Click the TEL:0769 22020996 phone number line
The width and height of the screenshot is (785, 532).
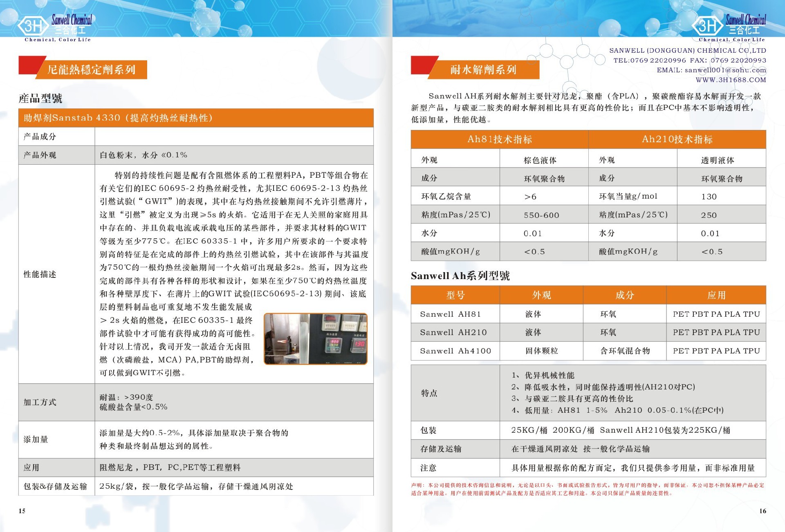(x=649, y=60)
